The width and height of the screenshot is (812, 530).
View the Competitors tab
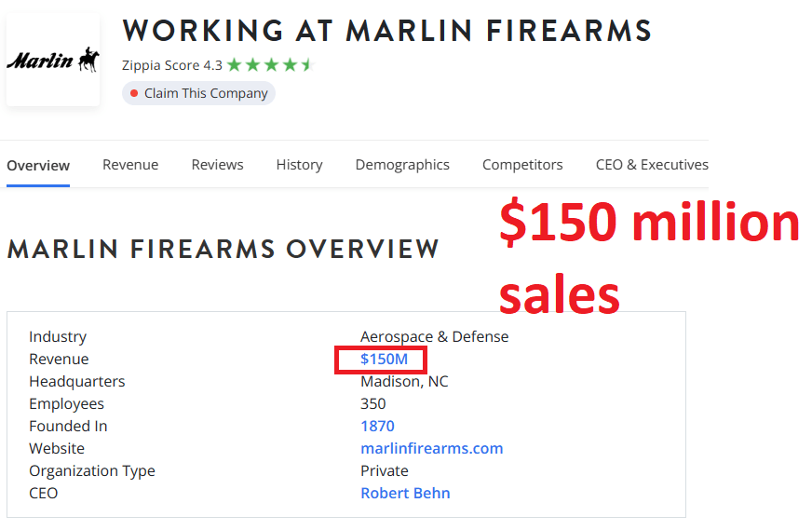click(x=522, y=165)
